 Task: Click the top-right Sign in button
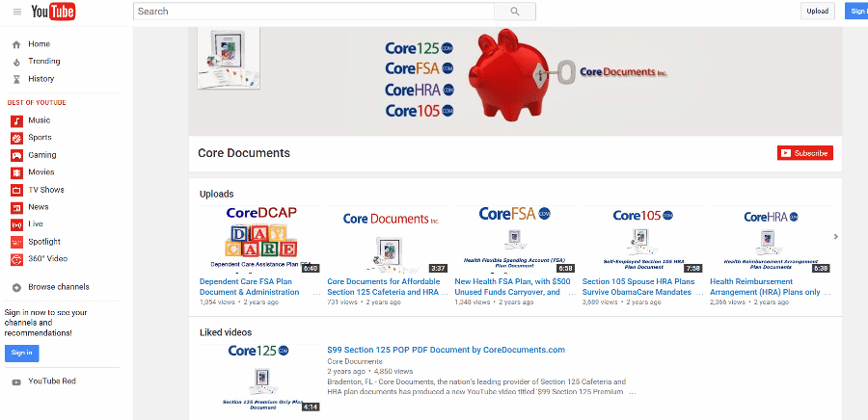click(x=856, y=11)
